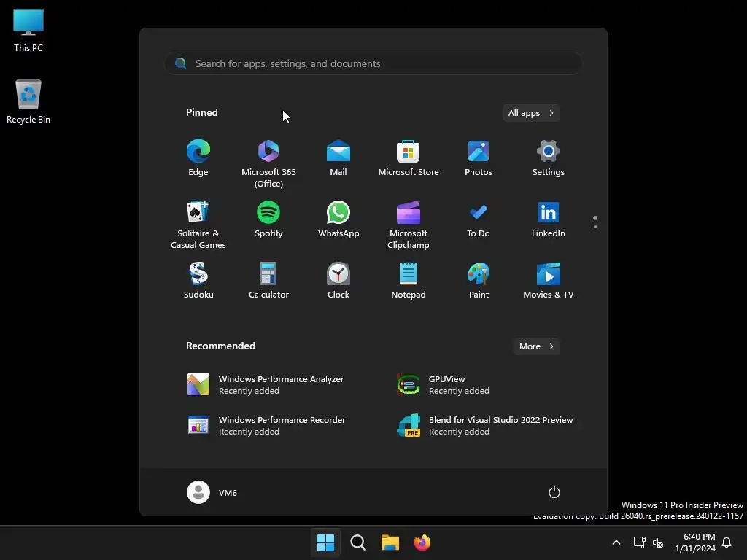The height and width of the screenshot is (560, 747).
Task: Open Paint
Action: coord(479,281)
